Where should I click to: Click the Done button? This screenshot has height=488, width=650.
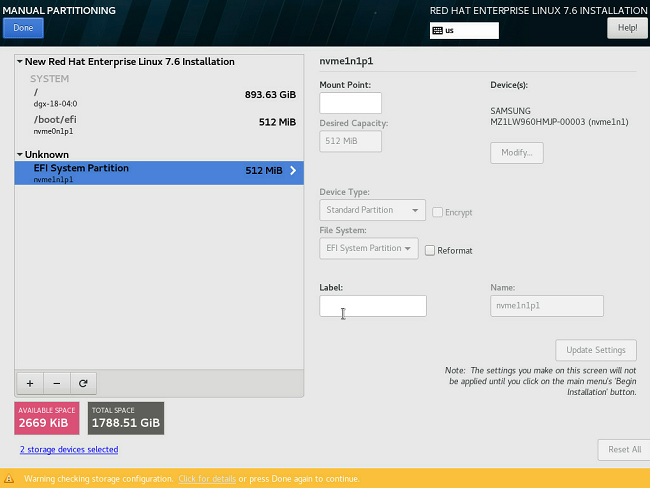(x=23, y=28)
